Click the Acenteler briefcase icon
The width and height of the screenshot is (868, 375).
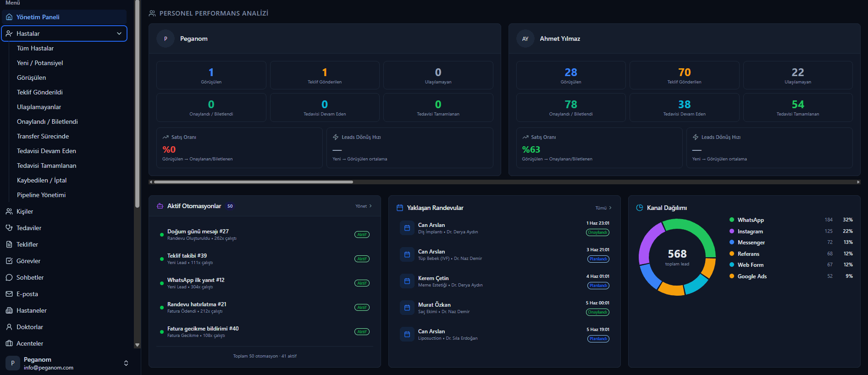tap(9, 343)
